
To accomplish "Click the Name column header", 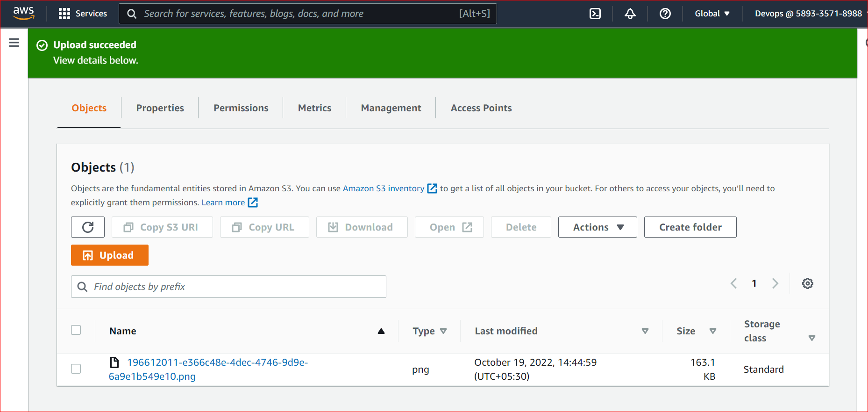I will tap(123, 331).
